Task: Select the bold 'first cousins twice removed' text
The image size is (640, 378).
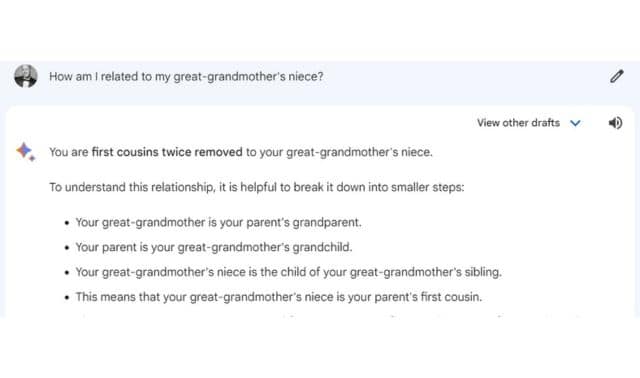Action: [x=167, y=152]
